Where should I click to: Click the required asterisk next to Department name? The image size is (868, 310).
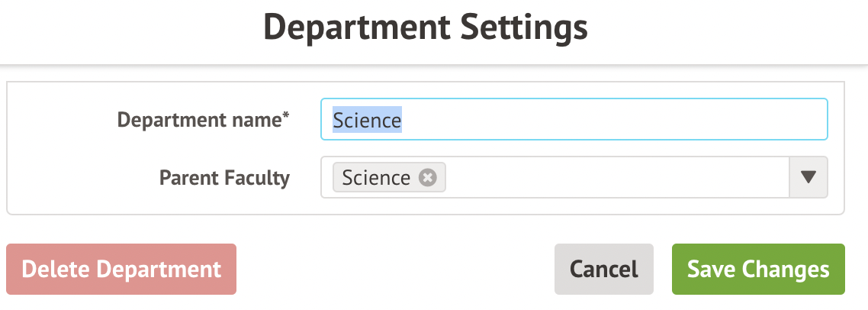point(286,116)
